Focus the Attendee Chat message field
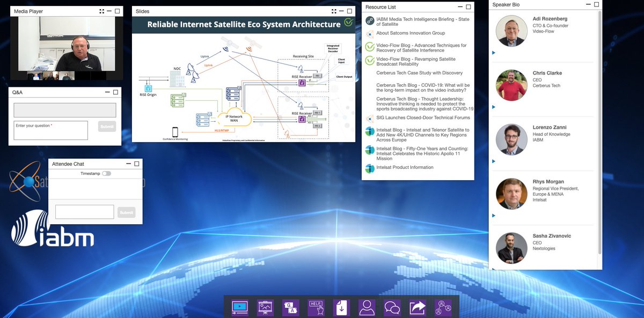Screen dimensions: 644x318 click(85, 212)
